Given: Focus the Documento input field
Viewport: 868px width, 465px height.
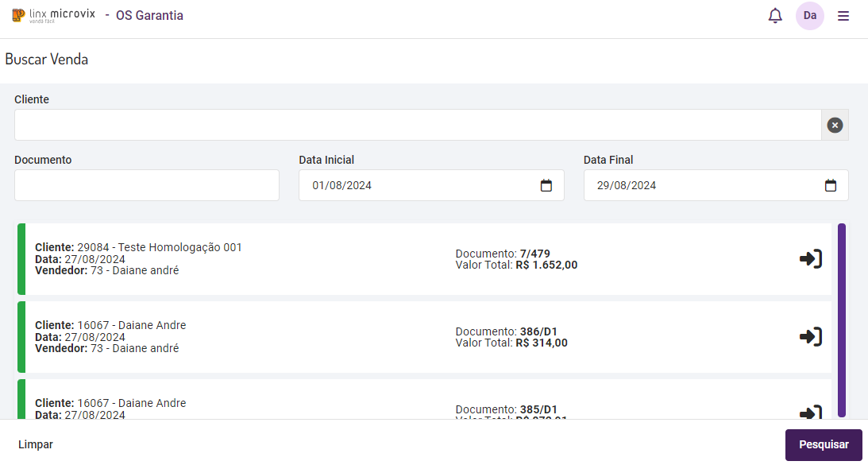Looking at the screenshot, I should coord(147,185).
